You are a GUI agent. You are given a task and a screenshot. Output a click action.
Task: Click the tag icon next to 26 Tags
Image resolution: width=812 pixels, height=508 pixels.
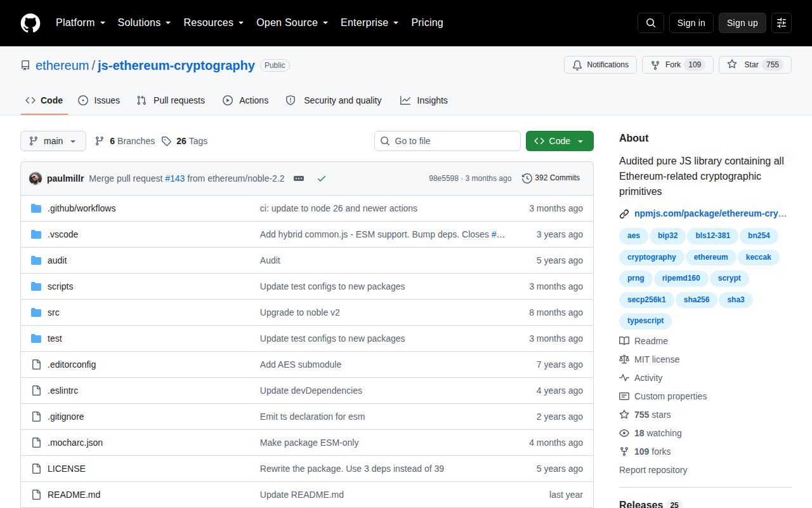click(166, 141)
